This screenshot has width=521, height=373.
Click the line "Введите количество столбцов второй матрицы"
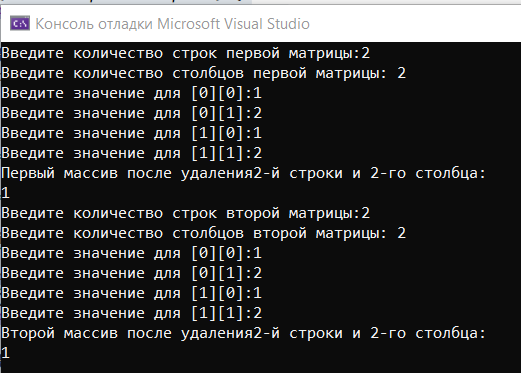tap(204, 233)
